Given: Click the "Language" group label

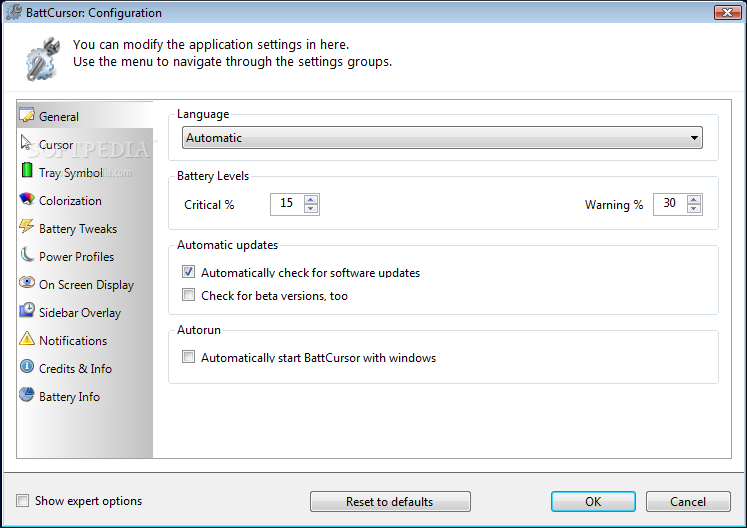Looking at the screenshot, I should coord(203,114).
